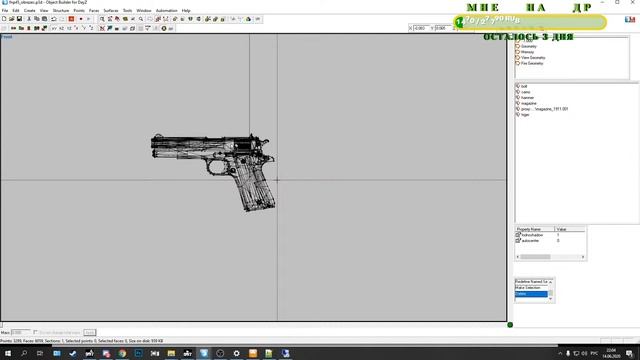The width and height of the screenshot is (640, 360).
Task: Click the blue arrow icon in second toolbar
Action: pyautogui.click(x=109, y=29)
